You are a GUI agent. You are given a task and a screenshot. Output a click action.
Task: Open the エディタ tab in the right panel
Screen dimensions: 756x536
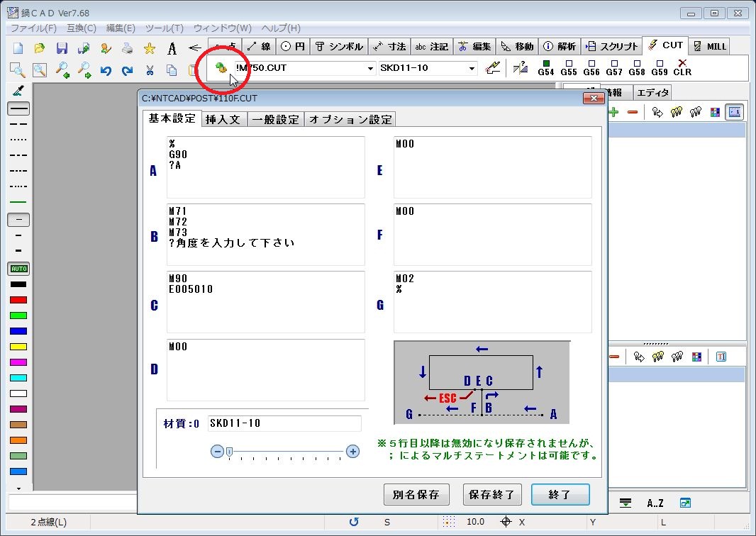pos(653,92)
